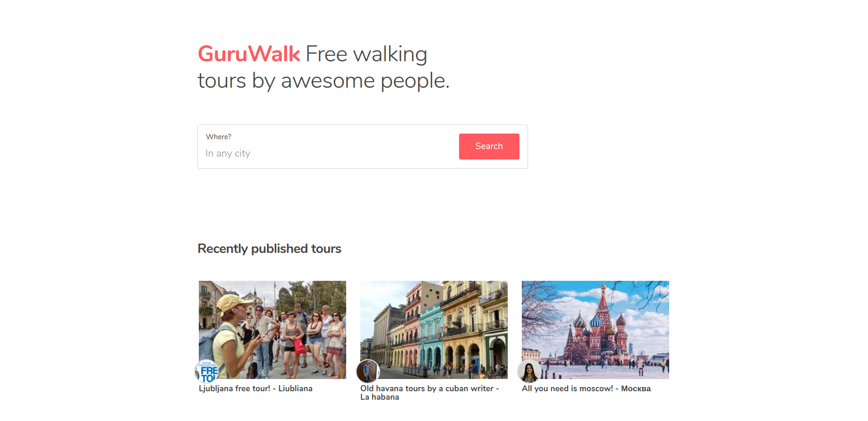
Task: Open the Ljubljana tour group photo thumbnail
Action: [x=272, y=330]
